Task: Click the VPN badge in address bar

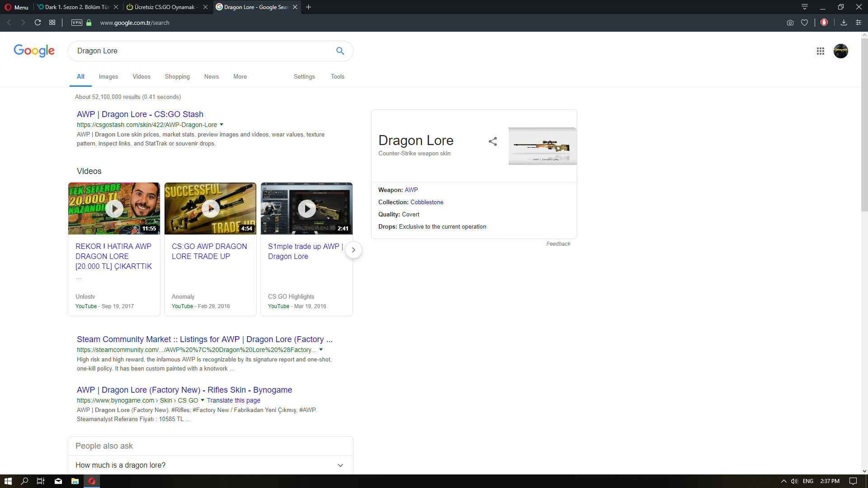Action: click(77, 23)
